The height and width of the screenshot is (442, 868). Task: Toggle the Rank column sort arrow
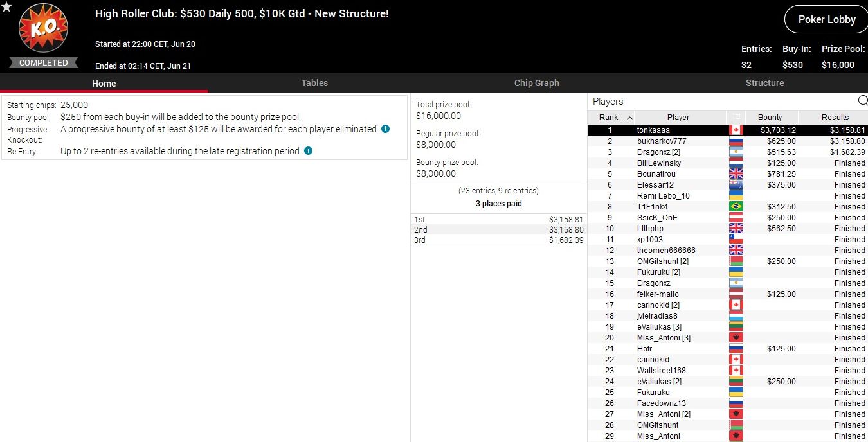tap(629, 118)
